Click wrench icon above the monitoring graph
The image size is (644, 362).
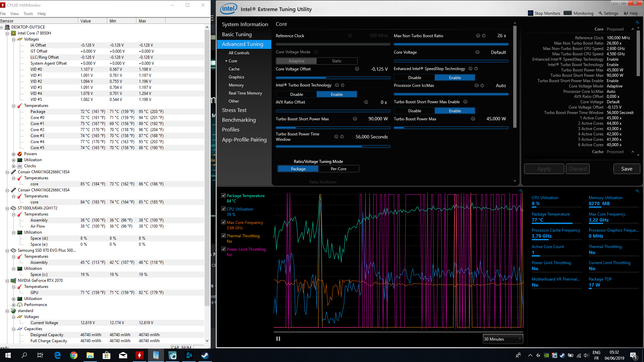click(521, 190)
